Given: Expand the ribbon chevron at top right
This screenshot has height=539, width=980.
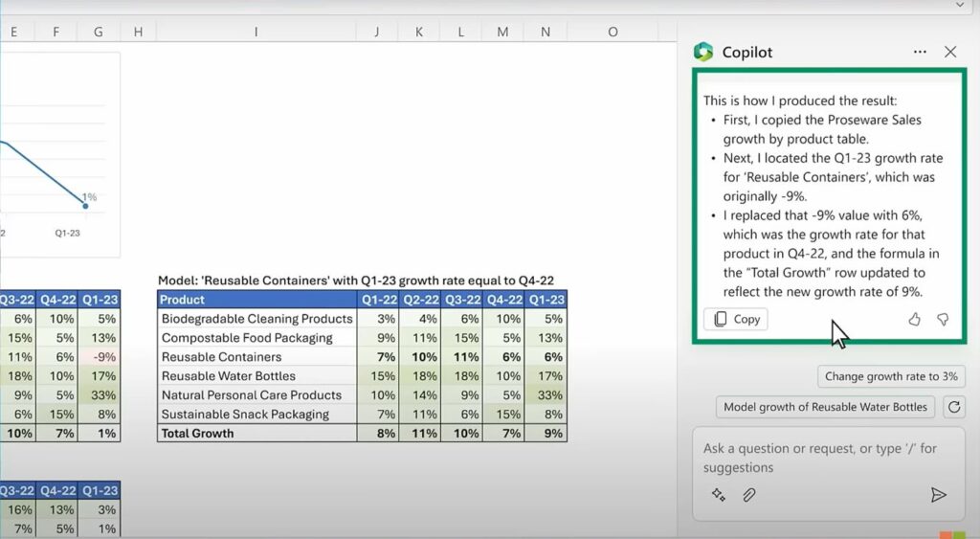Looking at the screenshot, I should (x=960, y=5).
